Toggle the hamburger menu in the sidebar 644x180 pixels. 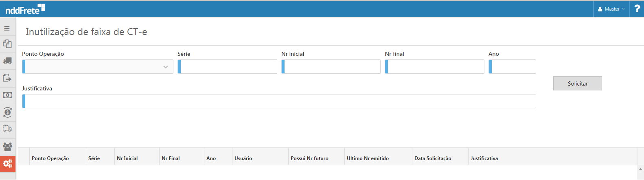coord(7,29)
